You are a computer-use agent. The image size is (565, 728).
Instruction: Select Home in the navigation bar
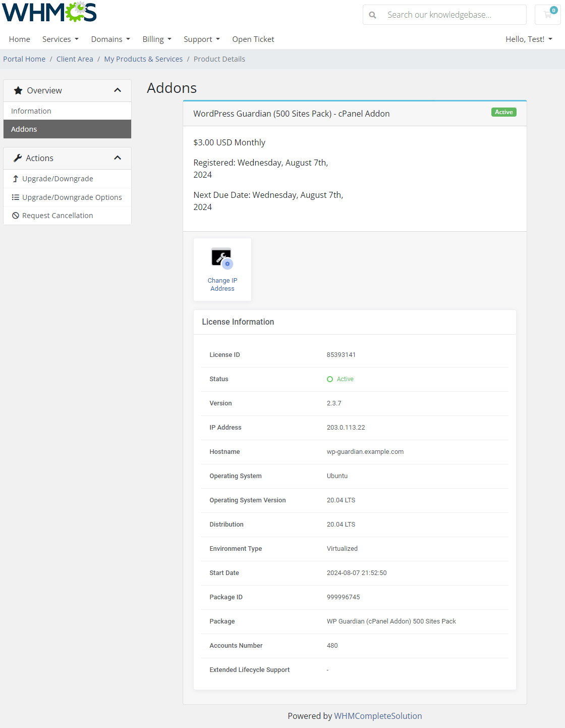pyautogui.click(x=19, y=39)
